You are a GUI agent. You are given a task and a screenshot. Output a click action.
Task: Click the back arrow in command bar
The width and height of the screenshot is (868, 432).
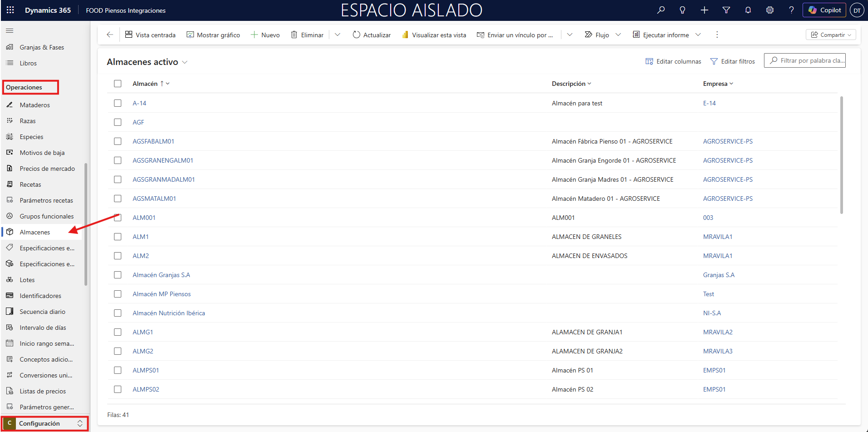pyautogui.click(x=109, y=35)
